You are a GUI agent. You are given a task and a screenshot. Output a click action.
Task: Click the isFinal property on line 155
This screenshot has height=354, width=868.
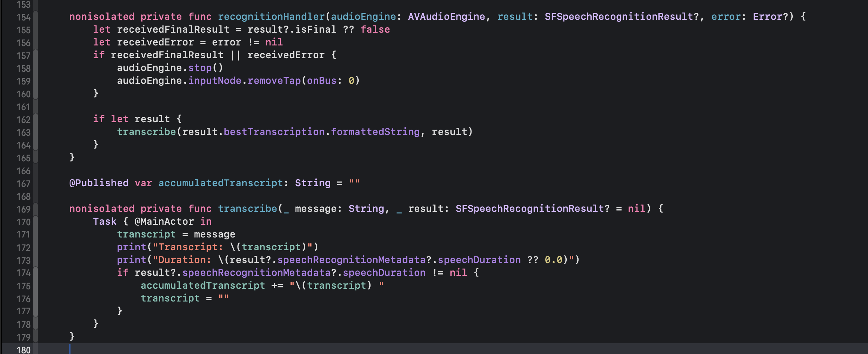315,29
